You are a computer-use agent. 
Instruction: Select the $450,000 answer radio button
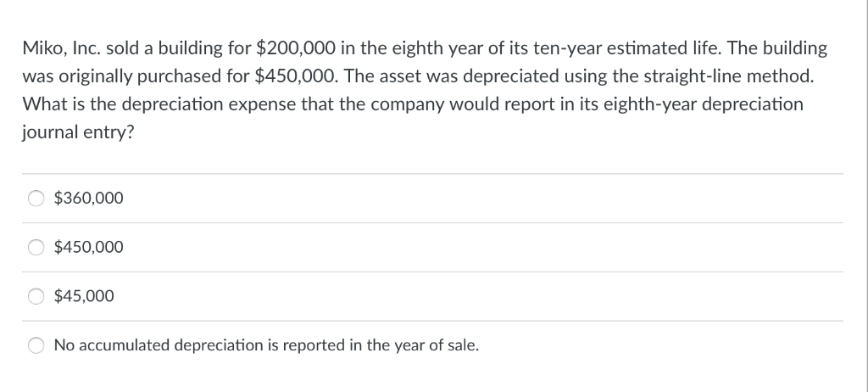pos(37,248)
